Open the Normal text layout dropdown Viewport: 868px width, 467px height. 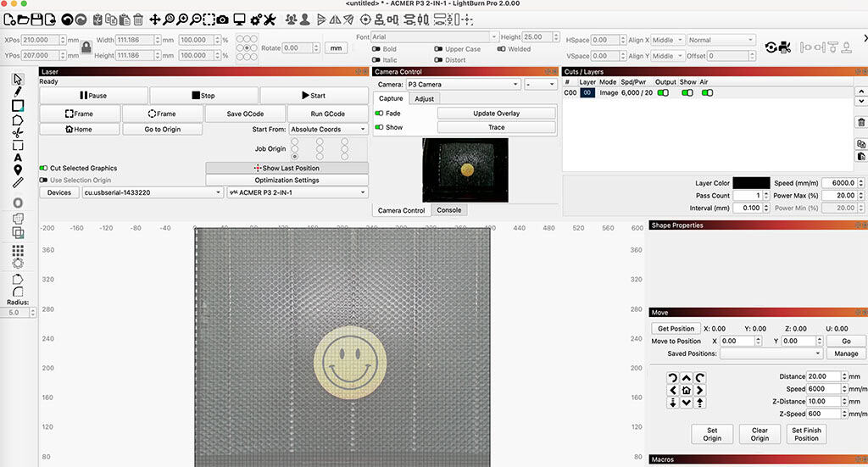pyautogui.click(x=721, y=40)
